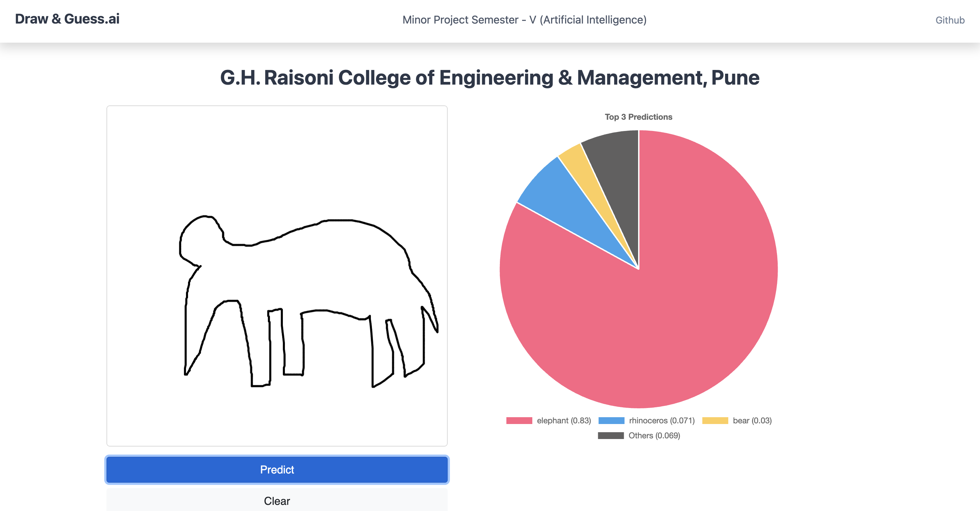Click the Predict button
980x511 pixels.
click(277, 470)
